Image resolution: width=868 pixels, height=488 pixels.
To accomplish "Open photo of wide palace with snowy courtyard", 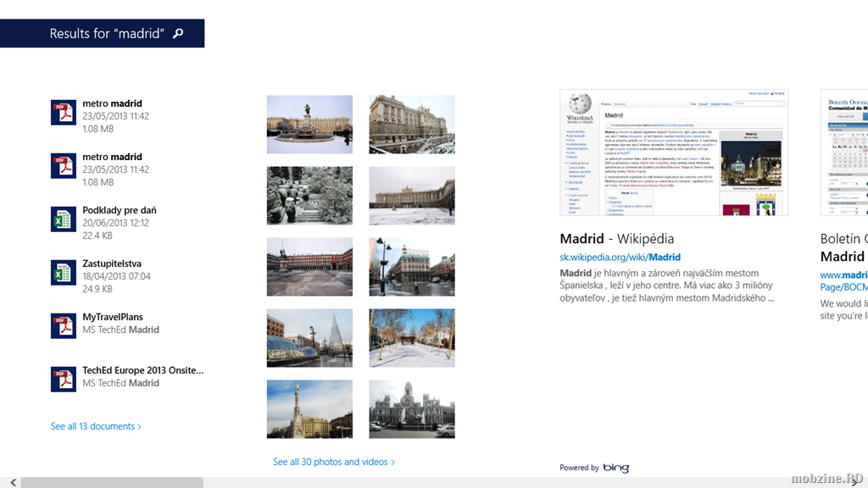I will [412, 196].
